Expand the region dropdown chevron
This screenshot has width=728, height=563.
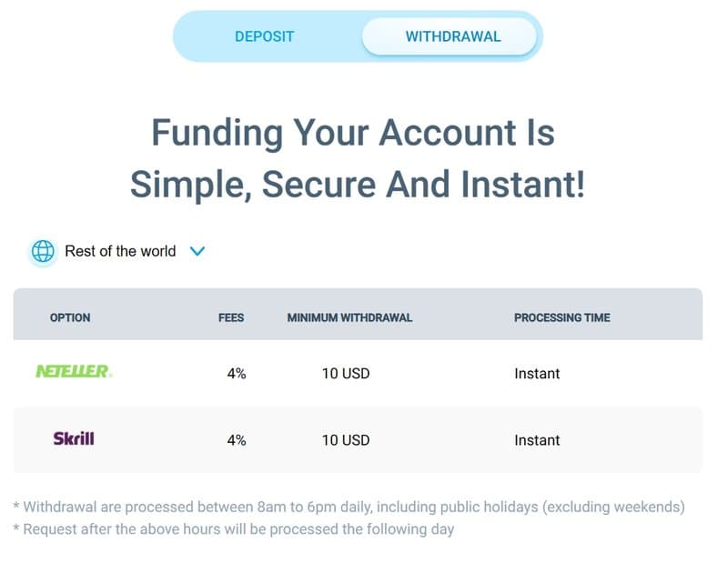click(197, 251)
